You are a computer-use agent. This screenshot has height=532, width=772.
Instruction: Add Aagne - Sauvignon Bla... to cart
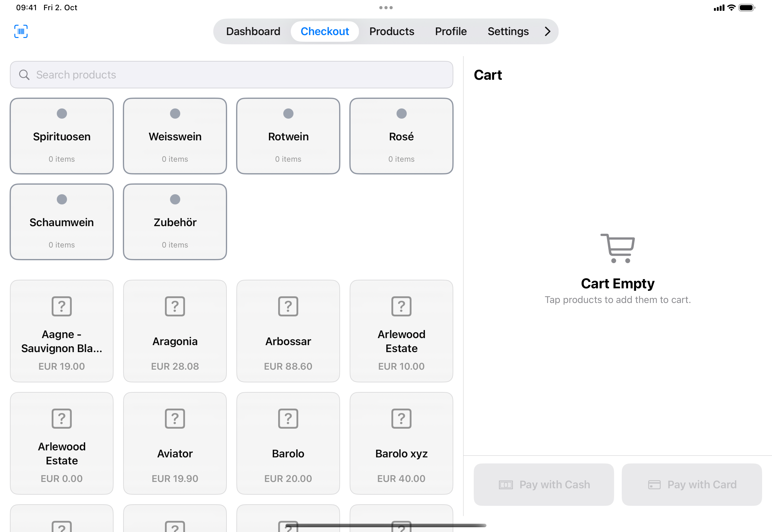(62, 331)
